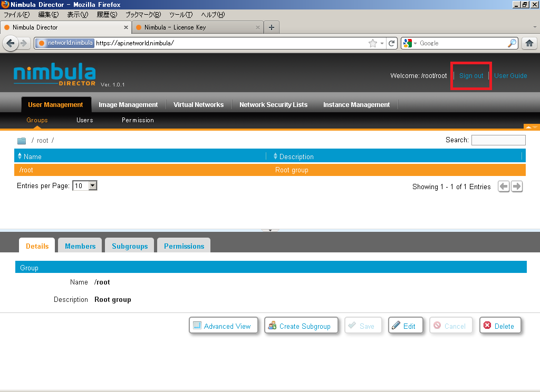
Task: Open the ツール(T) menu
Action: (181, 14)
